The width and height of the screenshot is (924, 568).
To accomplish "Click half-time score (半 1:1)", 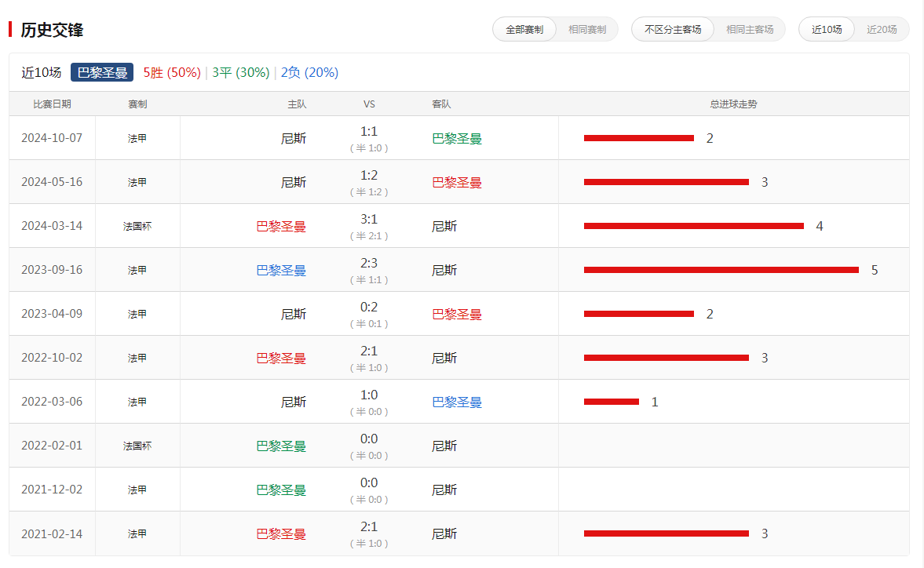I will coord(369,280).
